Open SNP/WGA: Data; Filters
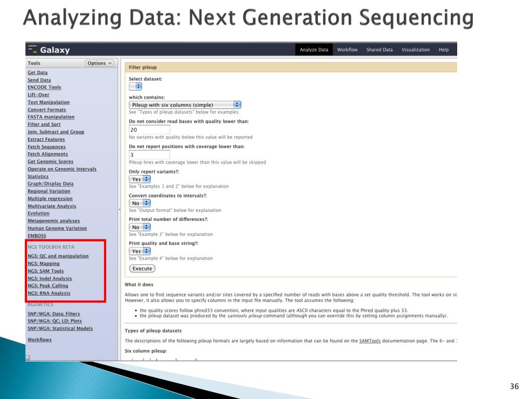 54,314
